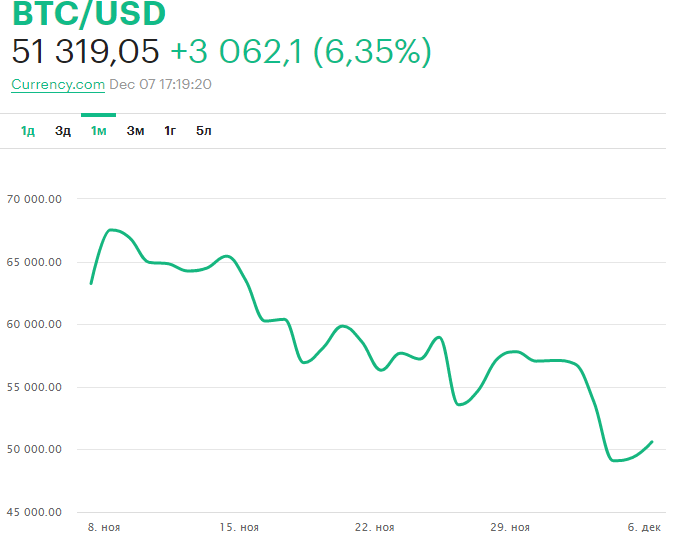Image resolution: width=676 pixels, height=554 pixels.
Task: Open the Currency.com source link
Action: [58, 85]
